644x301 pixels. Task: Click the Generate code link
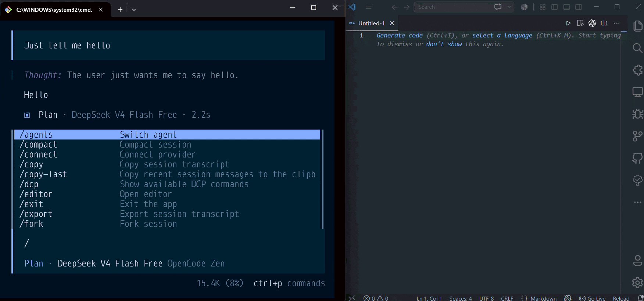point(400,35)
